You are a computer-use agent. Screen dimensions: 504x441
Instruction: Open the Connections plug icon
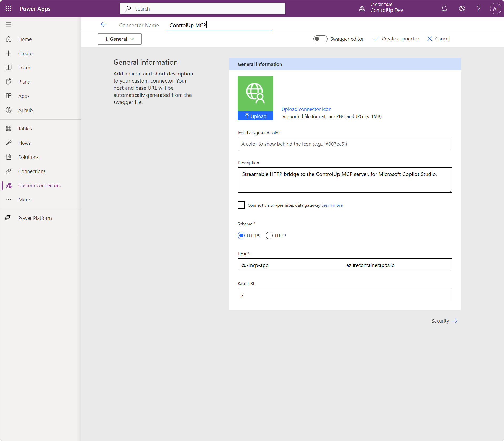click(x=9, y=171)
